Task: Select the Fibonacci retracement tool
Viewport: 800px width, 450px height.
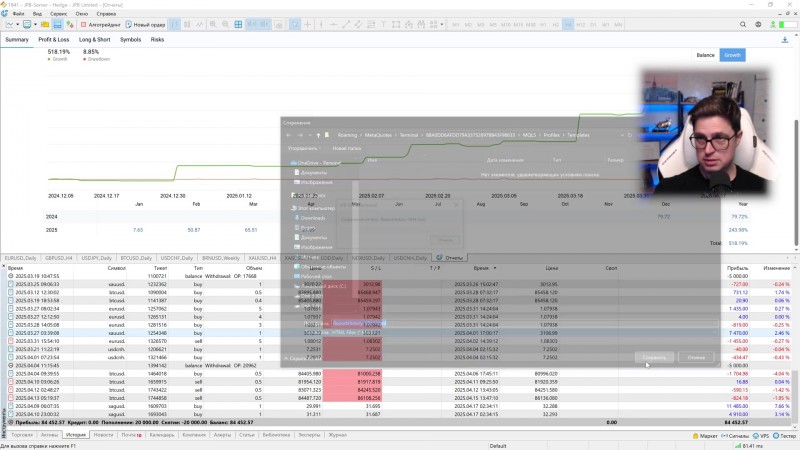Action: (371, 24)
